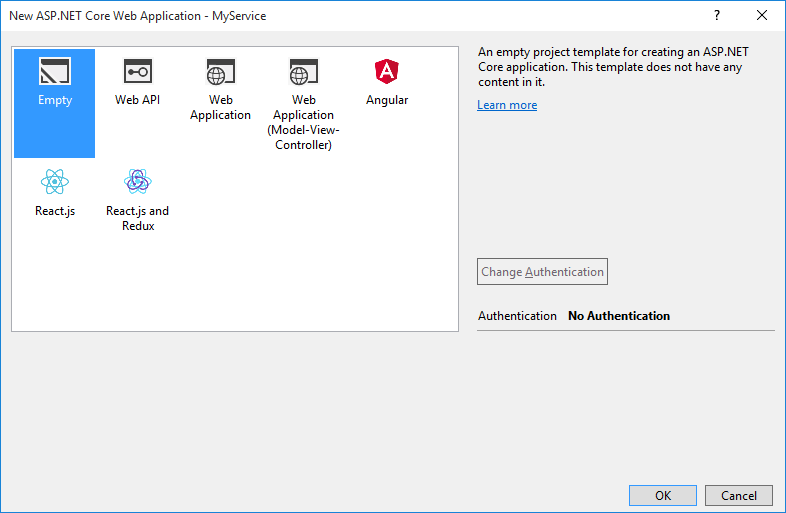Open the Learn more link
The image size is (786, 513).
click(507, 105)
